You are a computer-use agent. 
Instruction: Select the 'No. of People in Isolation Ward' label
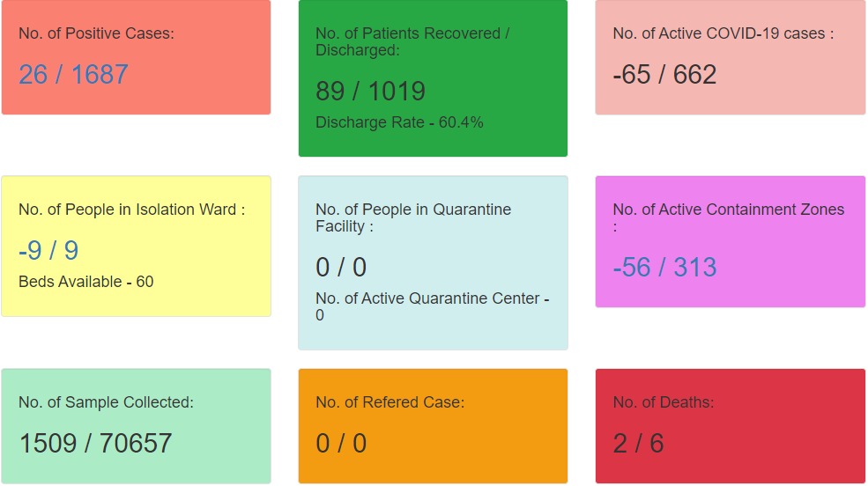(131, 210)
